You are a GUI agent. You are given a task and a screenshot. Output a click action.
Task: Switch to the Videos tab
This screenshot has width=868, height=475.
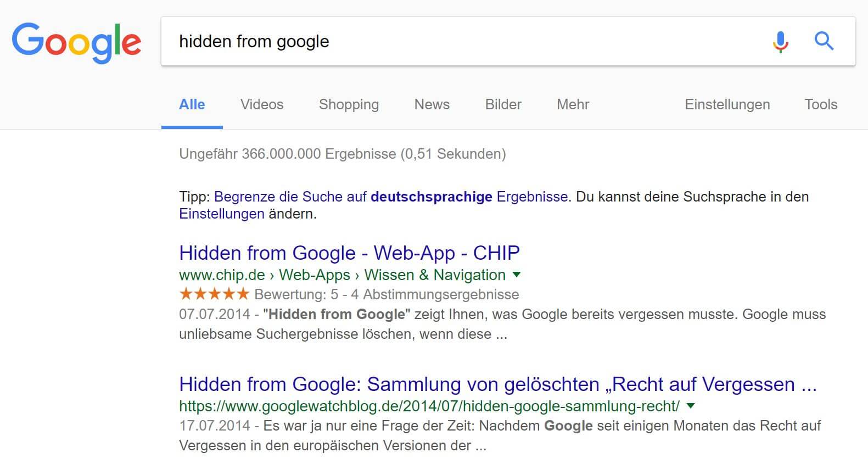coord(262,104)
